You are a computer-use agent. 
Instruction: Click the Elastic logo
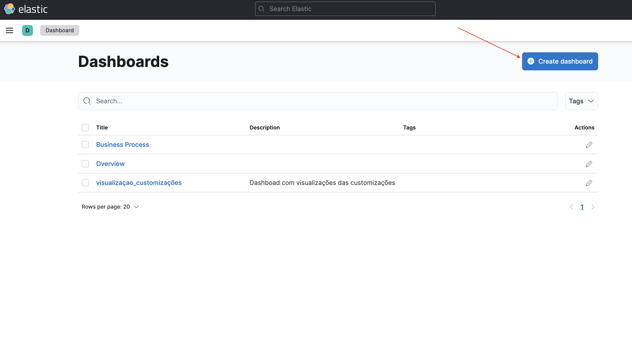coord(26,9)
